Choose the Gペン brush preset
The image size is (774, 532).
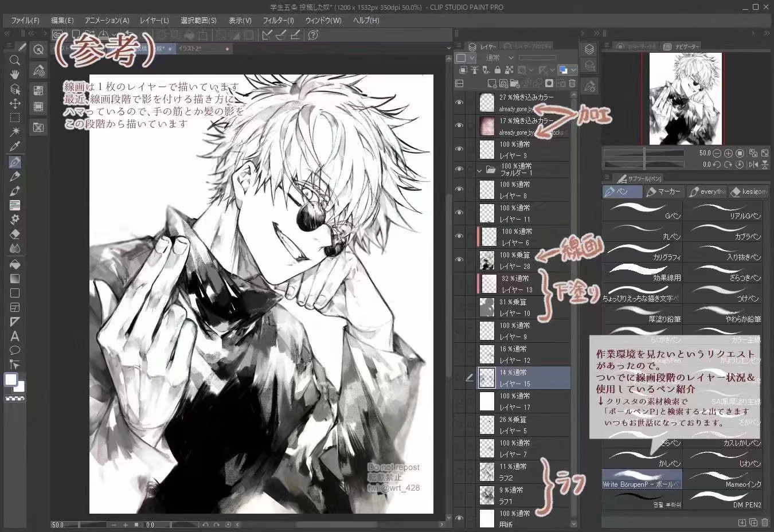642,211
